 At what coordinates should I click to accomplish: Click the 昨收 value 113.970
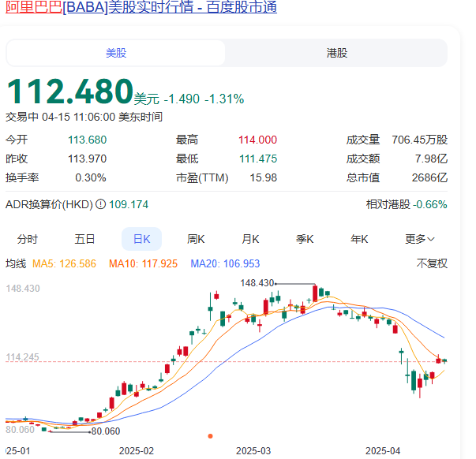click(x=88, y=159)
